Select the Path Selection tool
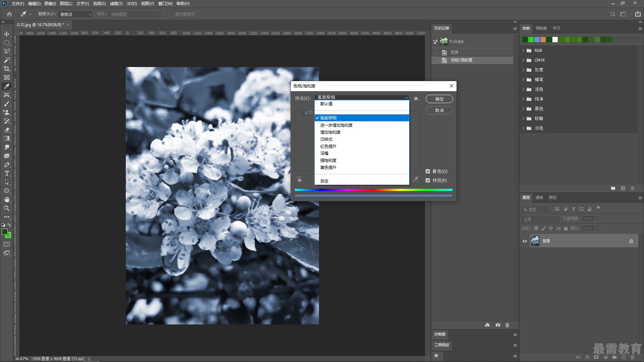 (x=7, y=182)
